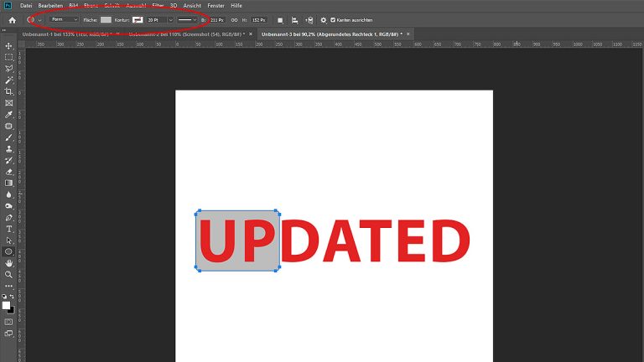This screenshot has height=362, width=644.
Task: Select the Move tool
Action: (8, 46)
